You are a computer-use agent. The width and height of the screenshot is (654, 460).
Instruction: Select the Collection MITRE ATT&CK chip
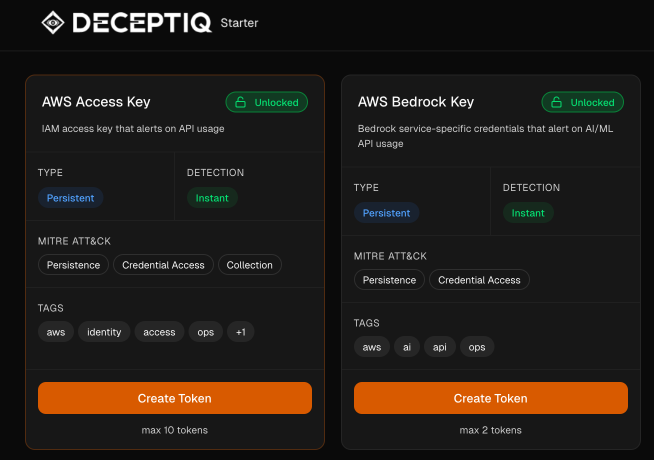click(250, 265)
